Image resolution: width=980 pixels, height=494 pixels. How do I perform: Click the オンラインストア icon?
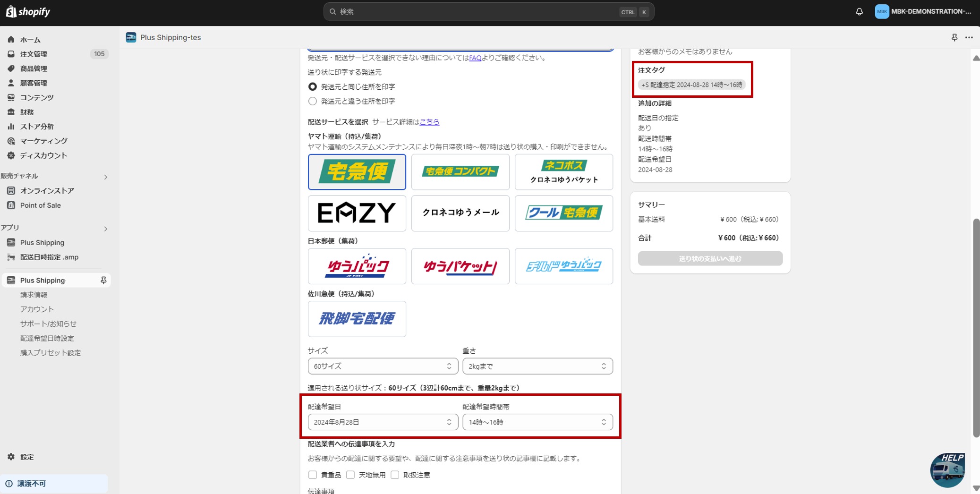point(11,191)
